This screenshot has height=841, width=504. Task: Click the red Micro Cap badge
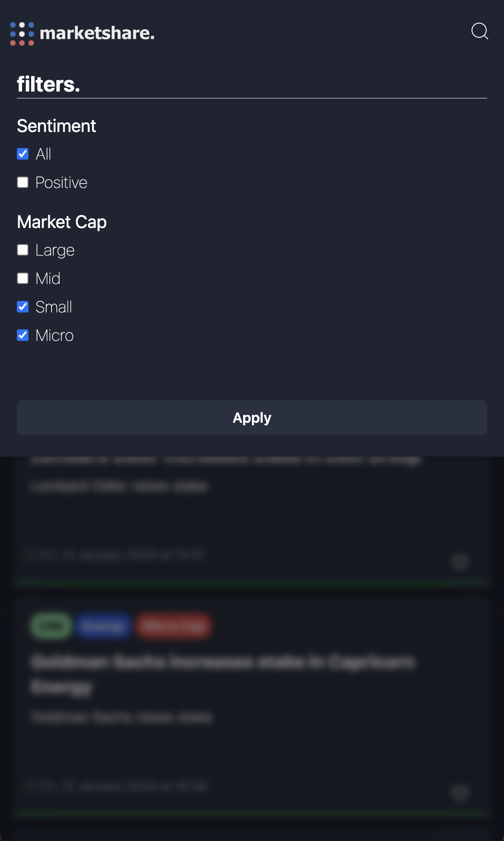pyautogui.click(x=174, y=626)
